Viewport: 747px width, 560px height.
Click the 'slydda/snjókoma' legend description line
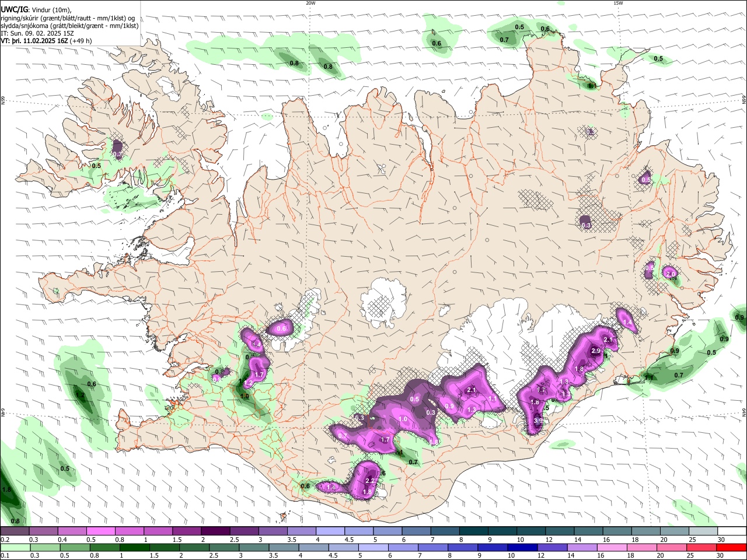click(69, 26)
